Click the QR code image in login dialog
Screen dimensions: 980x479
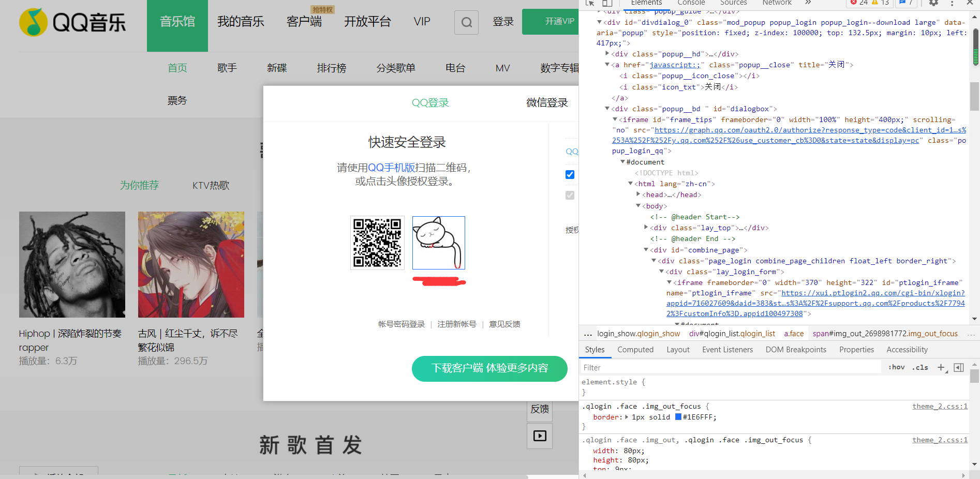(x=377, y=243)
